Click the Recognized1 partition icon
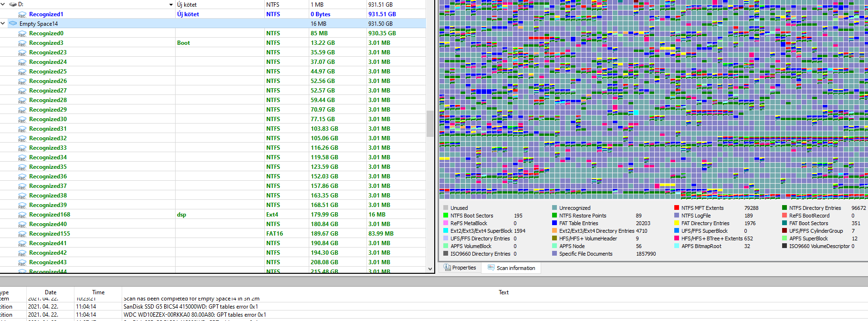Image resolution: width=868 pixels, height=321 pixels. (x=22, y=15)
